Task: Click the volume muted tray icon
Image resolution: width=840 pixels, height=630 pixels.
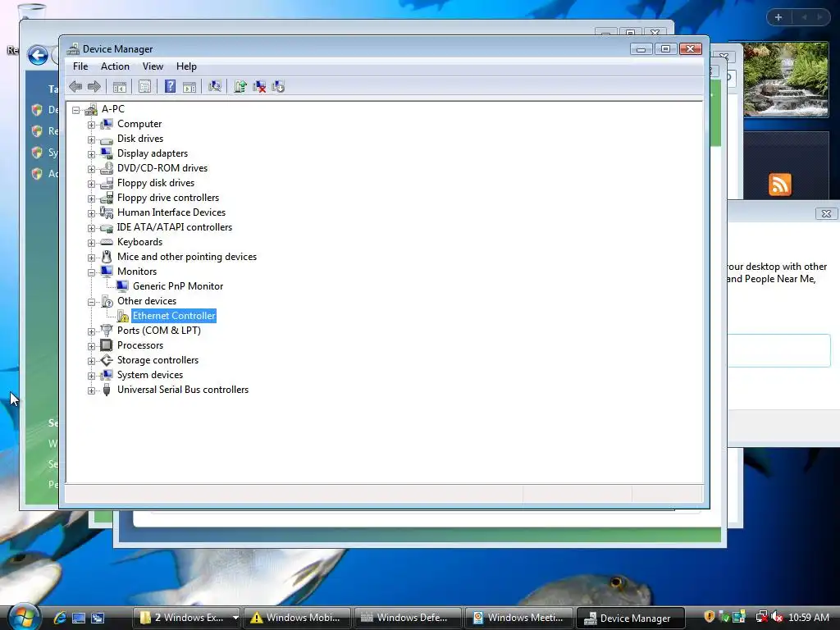Action: 777,617
